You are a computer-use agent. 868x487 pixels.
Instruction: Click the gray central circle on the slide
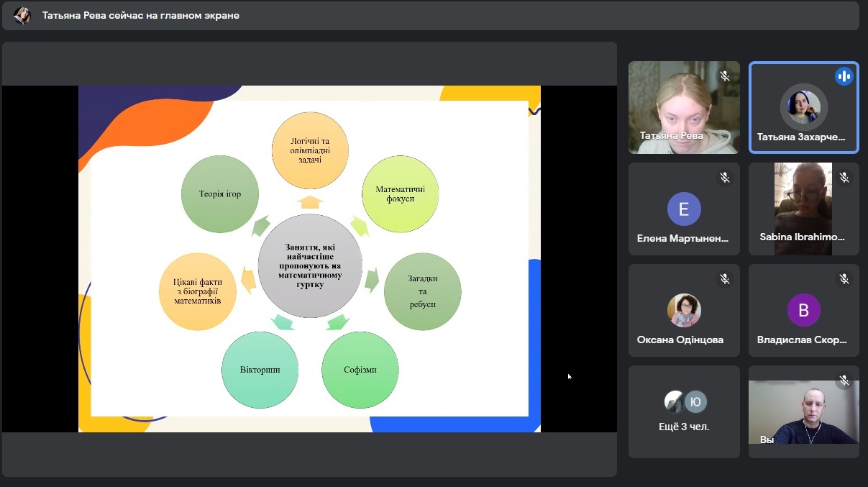tap(310, 265)
